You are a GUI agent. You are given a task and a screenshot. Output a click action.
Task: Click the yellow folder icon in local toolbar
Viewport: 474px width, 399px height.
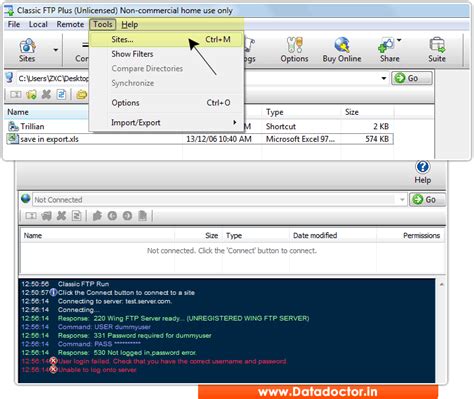pyautogui.click(x=81, y=95)
